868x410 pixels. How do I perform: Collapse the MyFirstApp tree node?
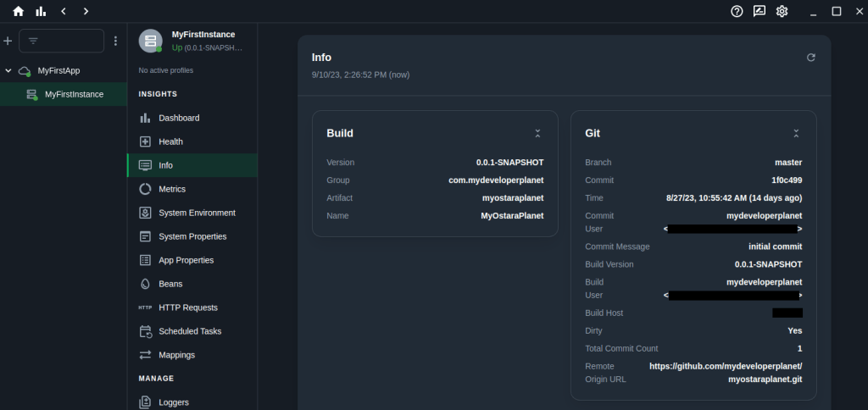pos(8,71)
